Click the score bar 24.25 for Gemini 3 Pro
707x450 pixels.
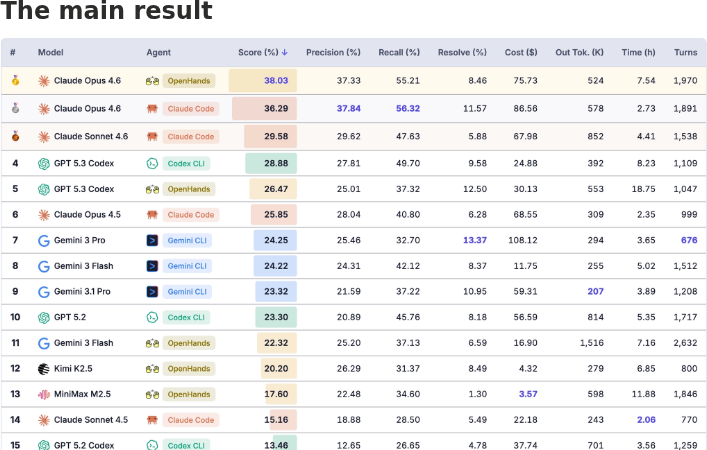[x=275, y=240]
